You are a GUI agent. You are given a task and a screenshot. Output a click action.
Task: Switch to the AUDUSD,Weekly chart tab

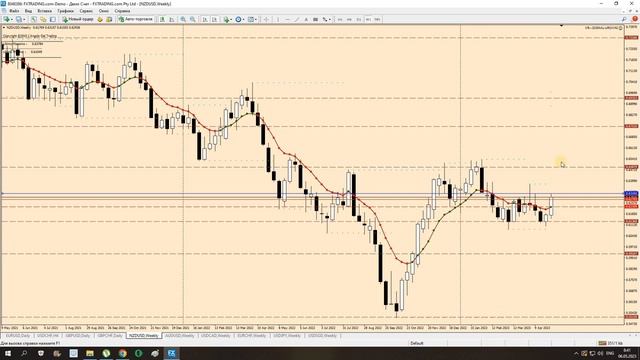click(x=180, y=336)
